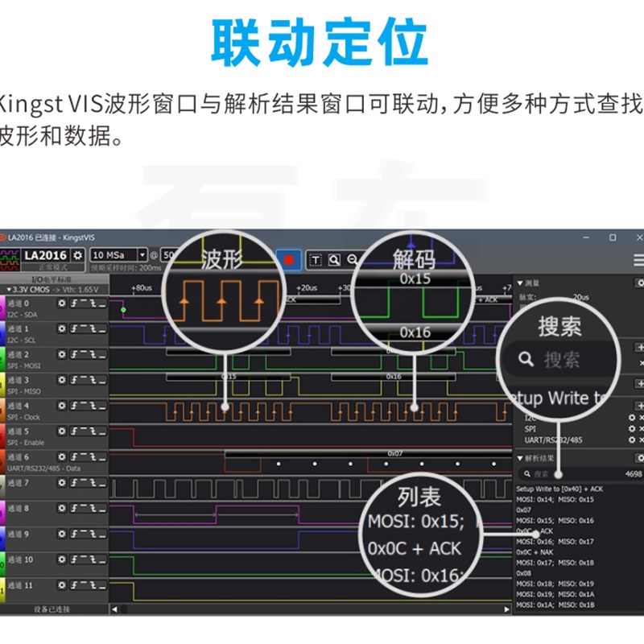Click the zoom out icon
644x644 pixels.
coord(352,259)
